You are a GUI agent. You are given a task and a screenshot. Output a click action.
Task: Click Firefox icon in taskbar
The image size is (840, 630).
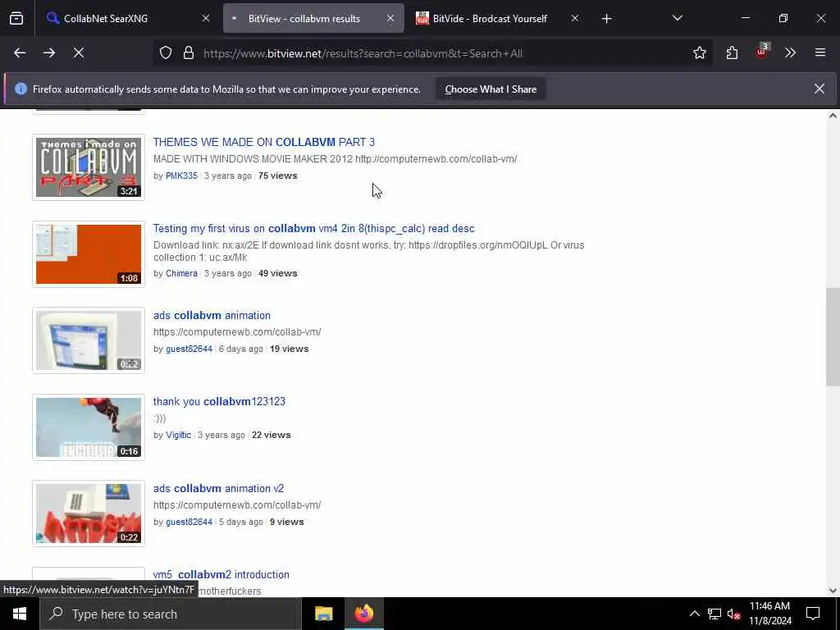tap(363, 614)
